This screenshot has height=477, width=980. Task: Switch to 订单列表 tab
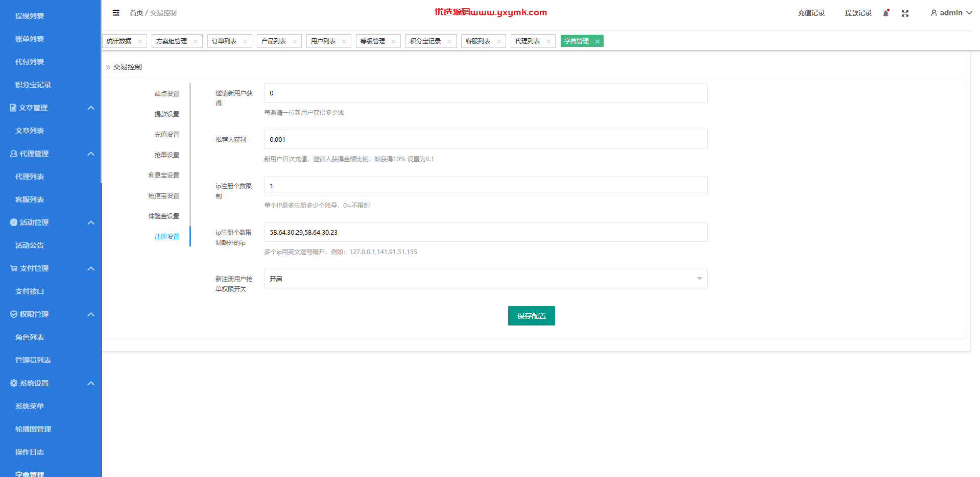(224, 41)
